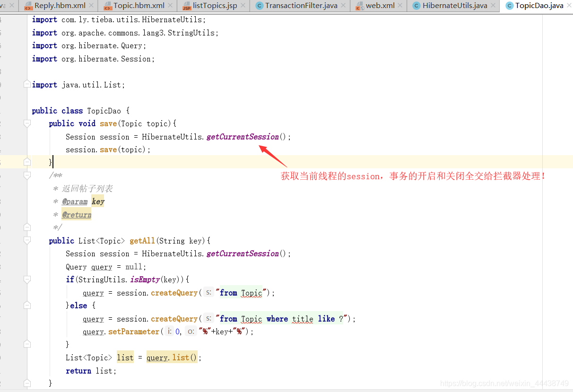Screen dimensions: 573x392
Task: Click the web.xml tab's file icon
Action: tap(360, 6)
